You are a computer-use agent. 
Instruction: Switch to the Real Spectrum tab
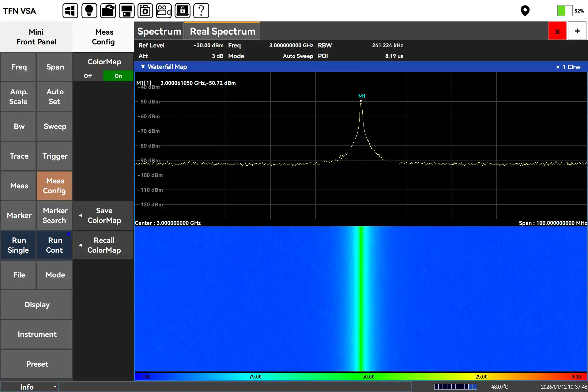tap(222, 31)
